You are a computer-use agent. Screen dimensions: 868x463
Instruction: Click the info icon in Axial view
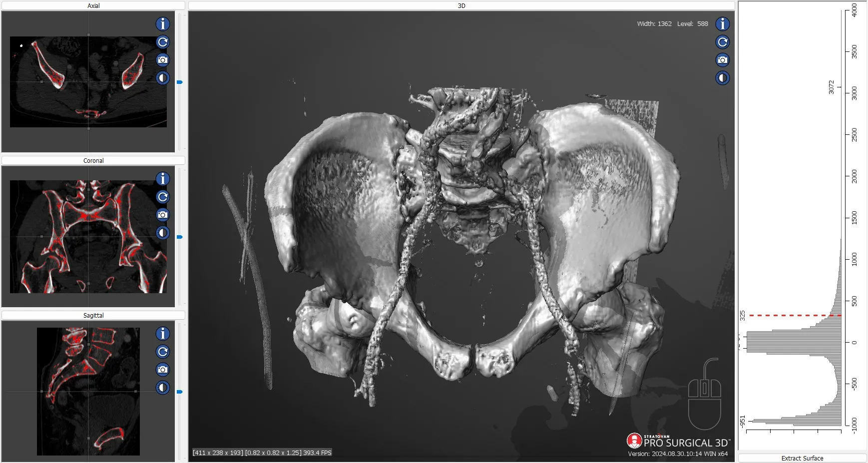[x=163, y=24]
